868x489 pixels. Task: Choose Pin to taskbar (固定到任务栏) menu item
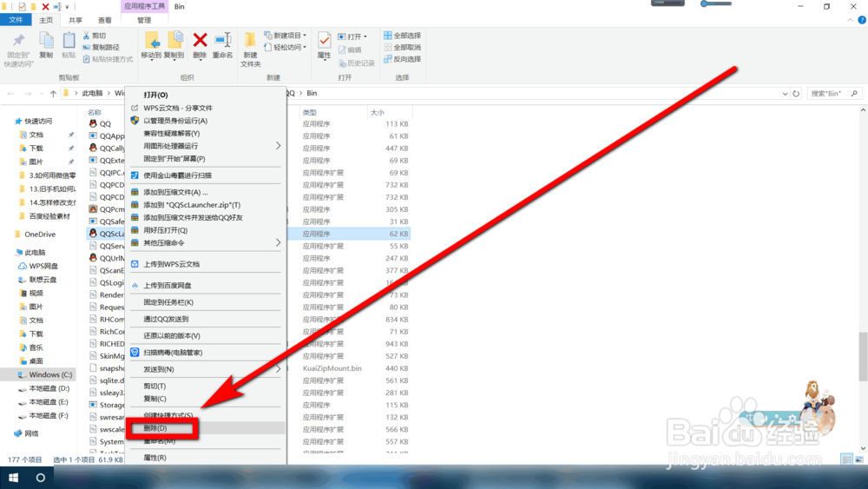206,302
